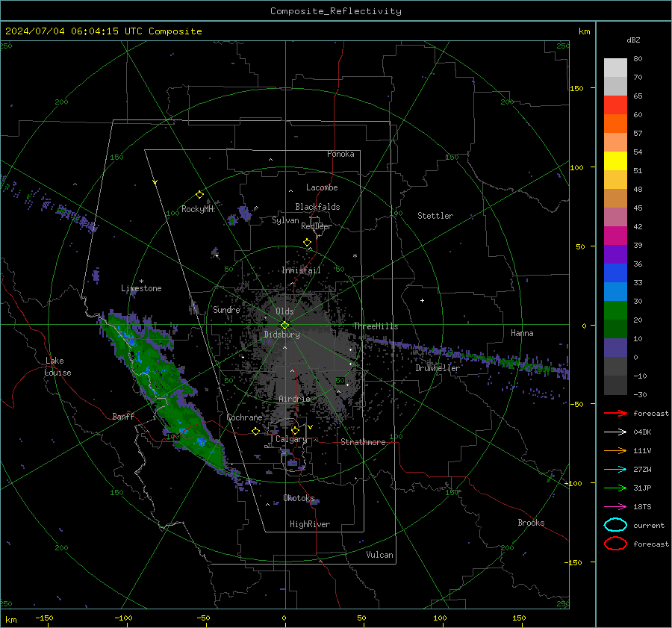Screen dimensions: 672x628
Task: Click the magenta 18TS arrow in legend
Action: (615, 507)
